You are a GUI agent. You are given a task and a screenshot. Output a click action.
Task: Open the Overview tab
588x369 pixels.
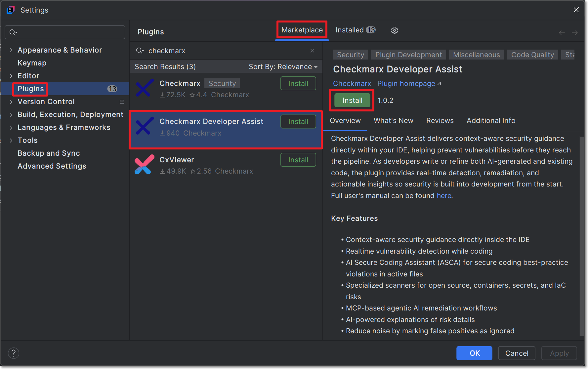(x=345, y=121)
